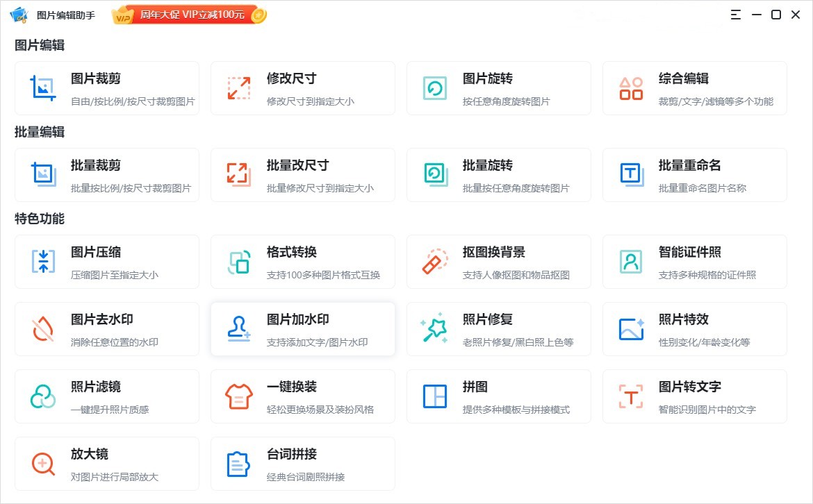Select the 批量裁剪 batch crop icon
Viewport: 813px width, 504px height.
click(42, 175)
